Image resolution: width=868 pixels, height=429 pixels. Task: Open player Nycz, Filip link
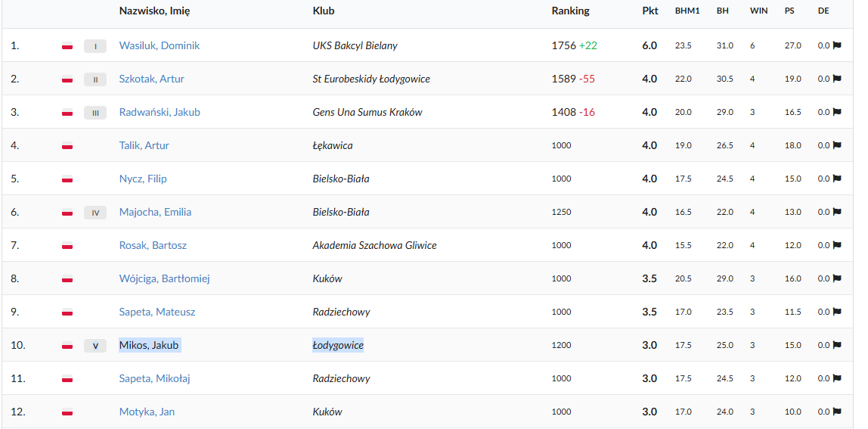tap(143, 179)
